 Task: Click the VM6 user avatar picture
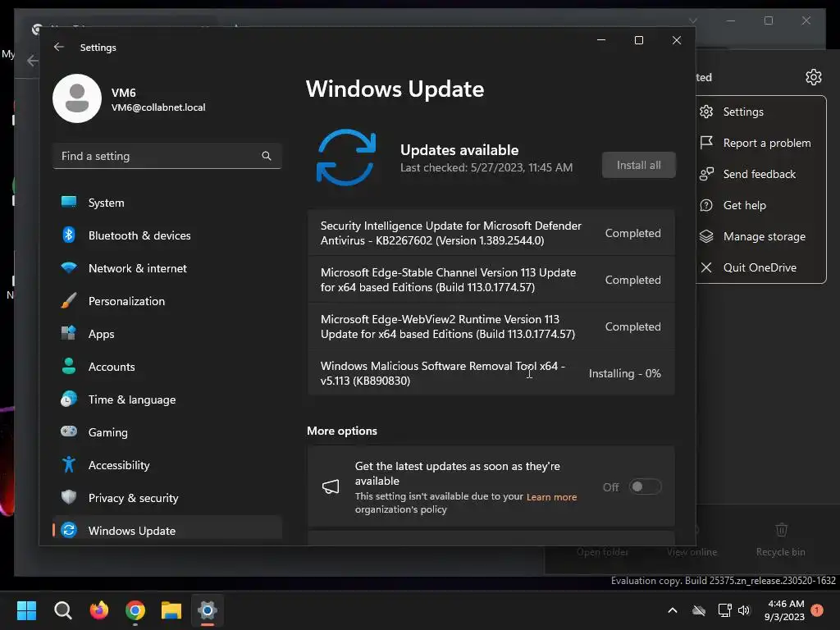coord(77,98)
